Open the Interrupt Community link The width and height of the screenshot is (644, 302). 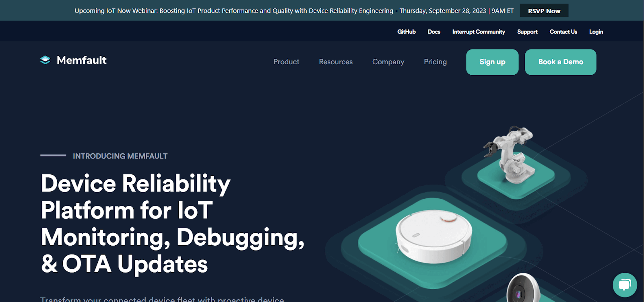click(x=479, y=32)
